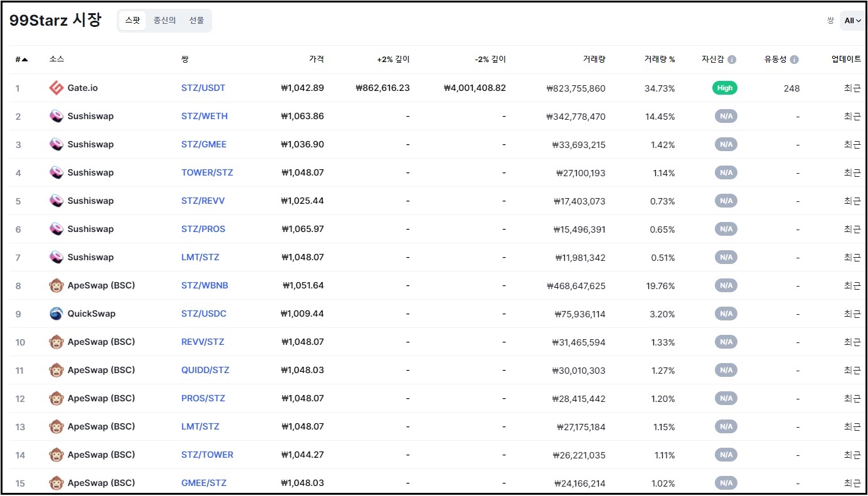Click Sushiswap icon in row 7
Screen dimensions: 868x496
pos(56,257)
